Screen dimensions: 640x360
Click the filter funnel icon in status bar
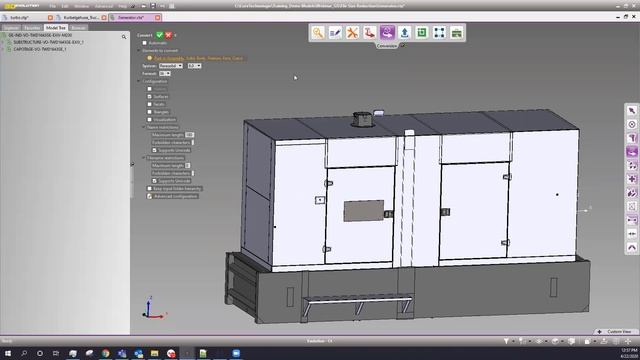(x=506, y=341)
